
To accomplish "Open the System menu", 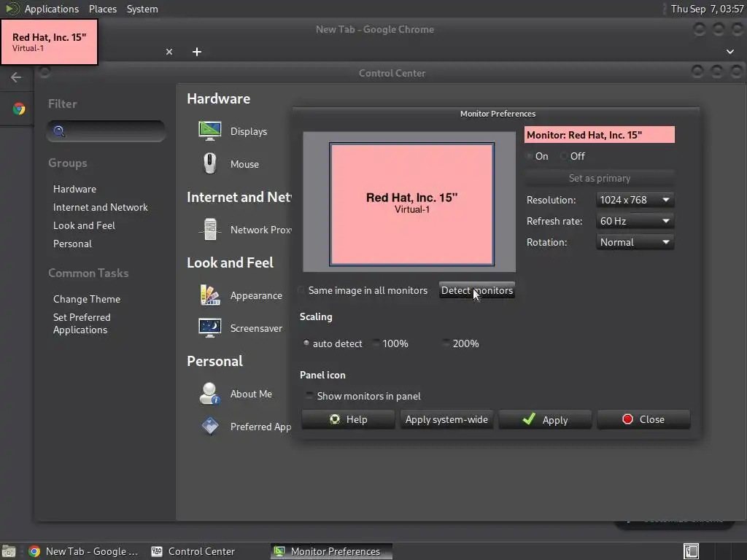I will pyautogui.click(x=142, y=9).
